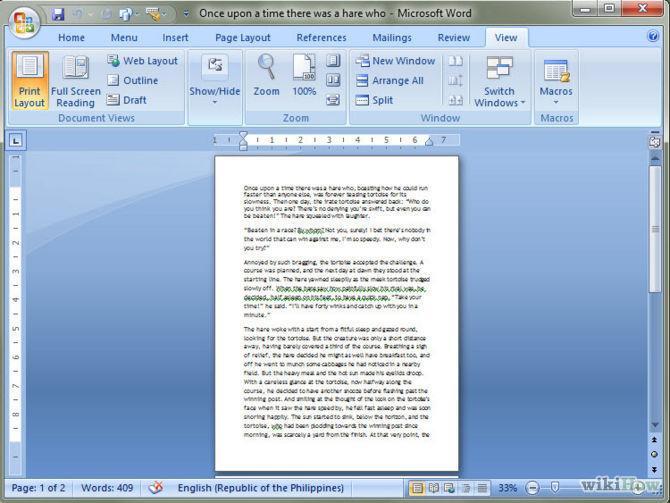Viewport: 670px width, 503px height.
Task: Open the Home tab
Action: tap(71, 38)
